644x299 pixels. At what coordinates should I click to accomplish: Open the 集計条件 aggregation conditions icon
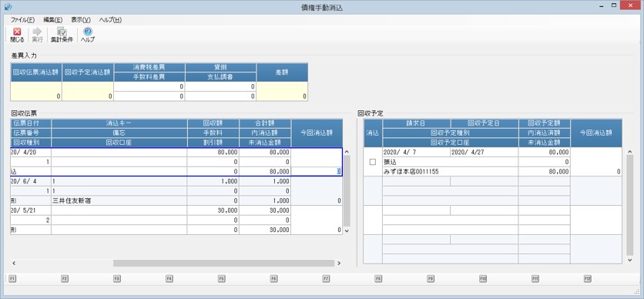click(62, 32)
